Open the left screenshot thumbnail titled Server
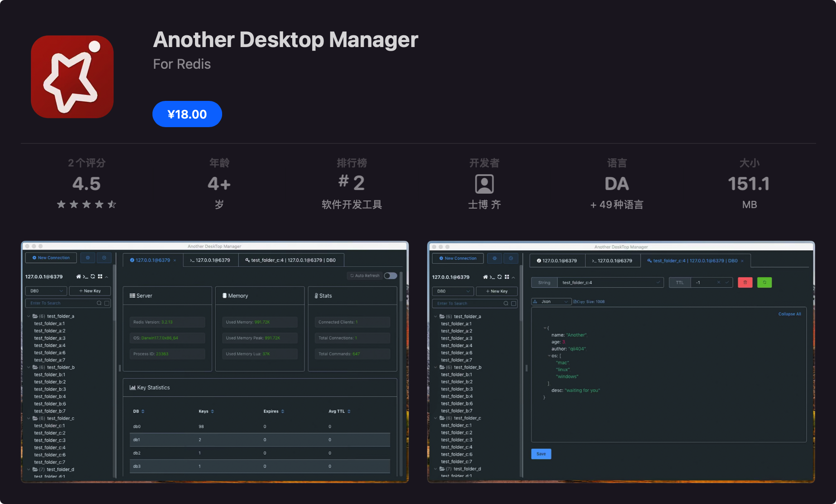836x504 pixels. 215,361
